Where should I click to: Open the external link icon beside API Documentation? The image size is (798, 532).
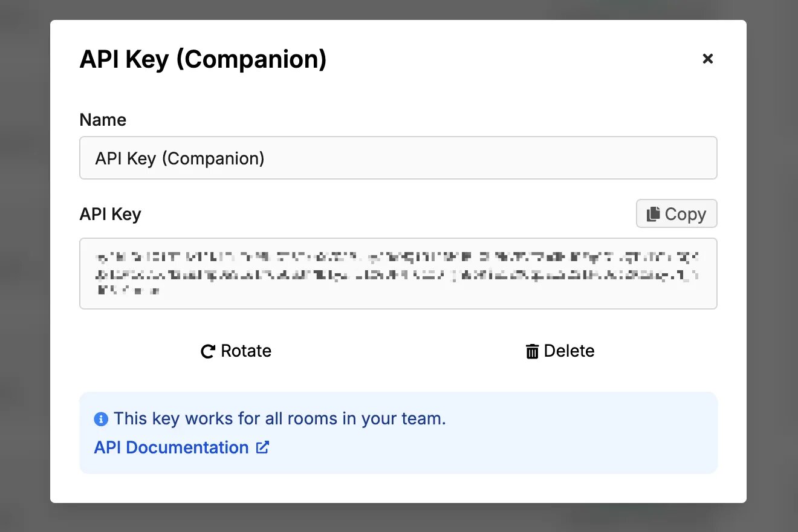pos(262,447)
